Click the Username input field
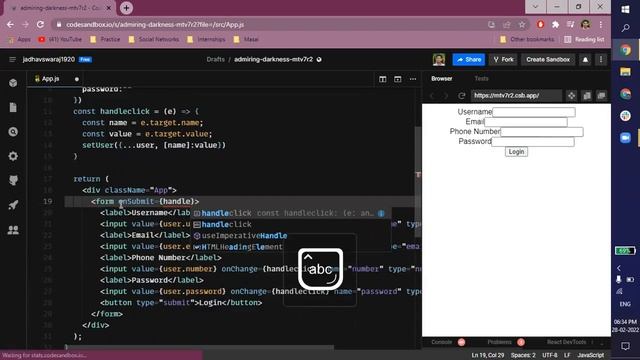The height and width of the screenshot is (360, 640). tap(533, 112)
